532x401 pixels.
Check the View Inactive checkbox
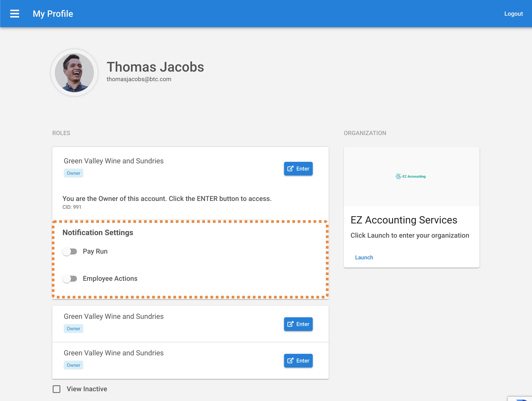[57, 389]
